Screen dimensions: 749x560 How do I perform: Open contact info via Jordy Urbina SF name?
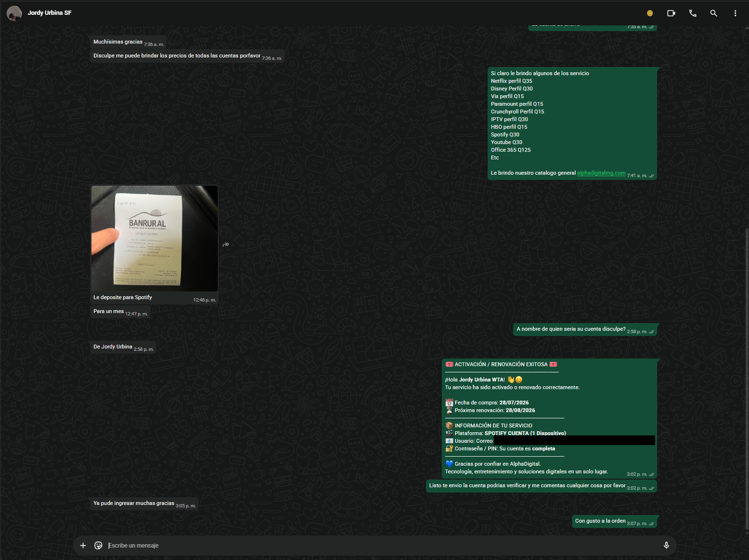click(49, 13)
